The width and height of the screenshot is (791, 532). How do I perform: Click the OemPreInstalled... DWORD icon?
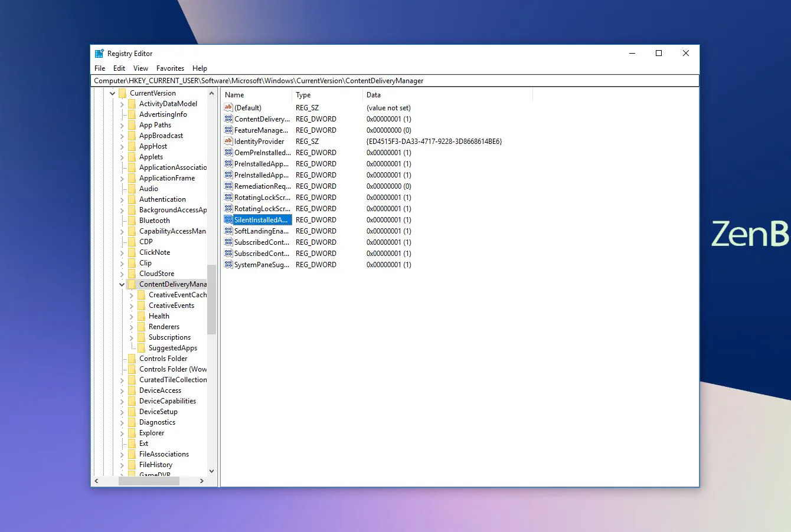[228, 152]
